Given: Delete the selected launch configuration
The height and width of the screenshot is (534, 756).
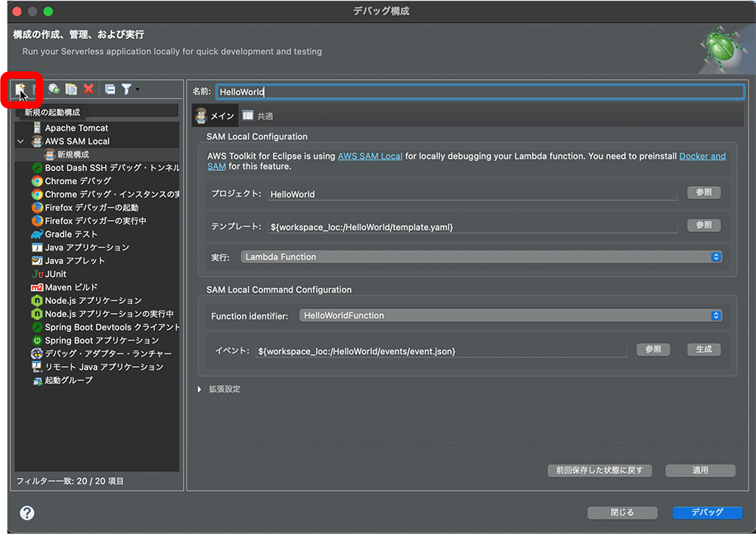Looking at the screenshot, I should [88, 89].
